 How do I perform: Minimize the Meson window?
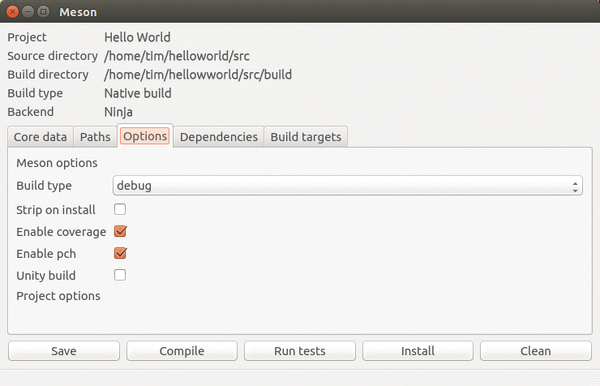click(28, 12)
